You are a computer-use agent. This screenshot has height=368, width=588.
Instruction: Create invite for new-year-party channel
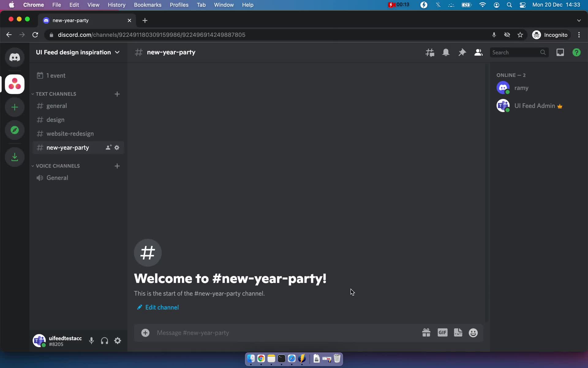[108, 148]
